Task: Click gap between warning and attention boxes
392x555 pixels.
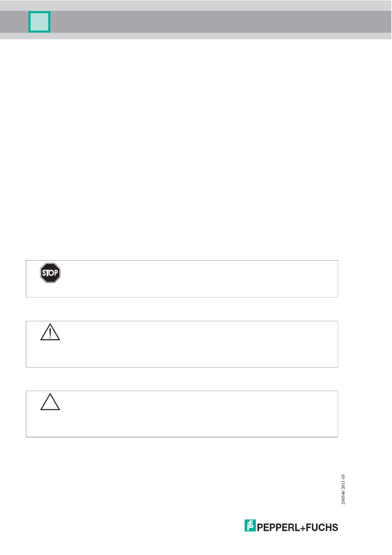Action: pos(182,379)
